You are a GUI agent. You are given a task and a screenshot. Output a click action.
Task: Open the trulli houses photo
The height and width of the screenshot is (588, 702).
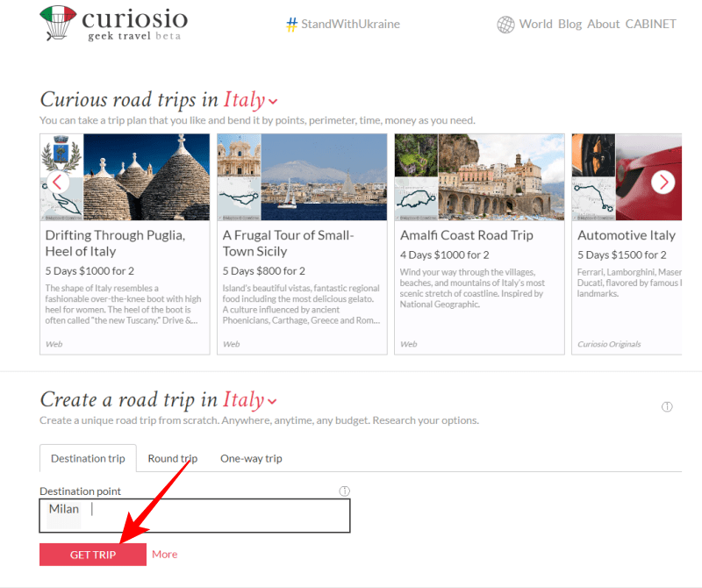point(147,177)
